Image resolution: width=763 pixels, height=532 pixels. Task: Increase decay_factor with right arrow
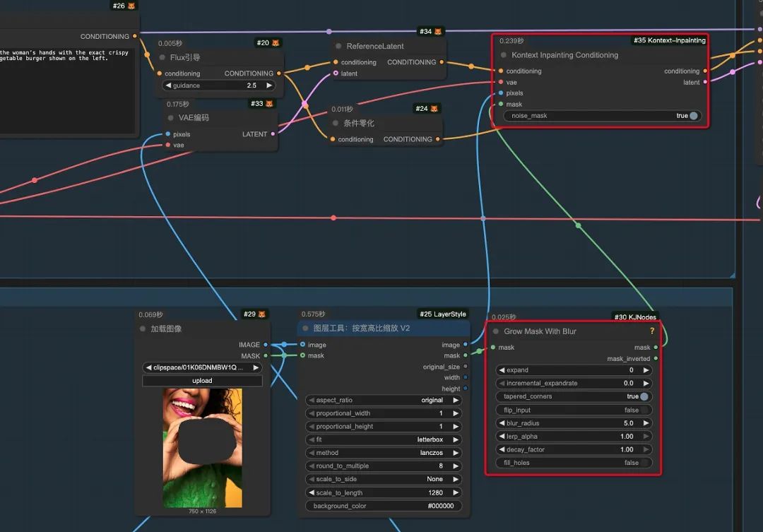646,450
